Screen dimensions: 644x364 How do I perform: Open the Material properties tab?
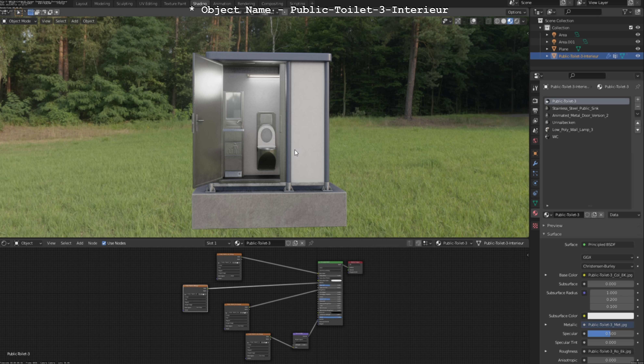535,213
